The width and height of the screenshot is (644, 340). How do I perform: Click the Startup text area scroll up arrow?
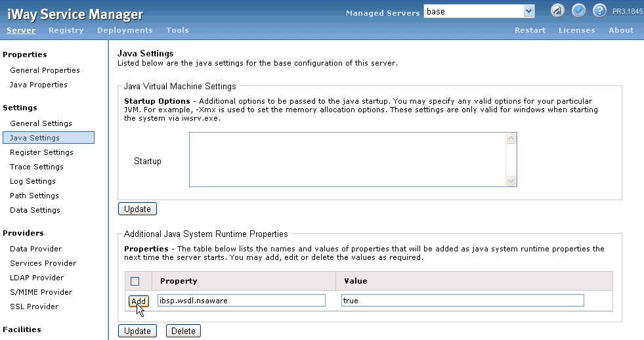coord(511,138)
